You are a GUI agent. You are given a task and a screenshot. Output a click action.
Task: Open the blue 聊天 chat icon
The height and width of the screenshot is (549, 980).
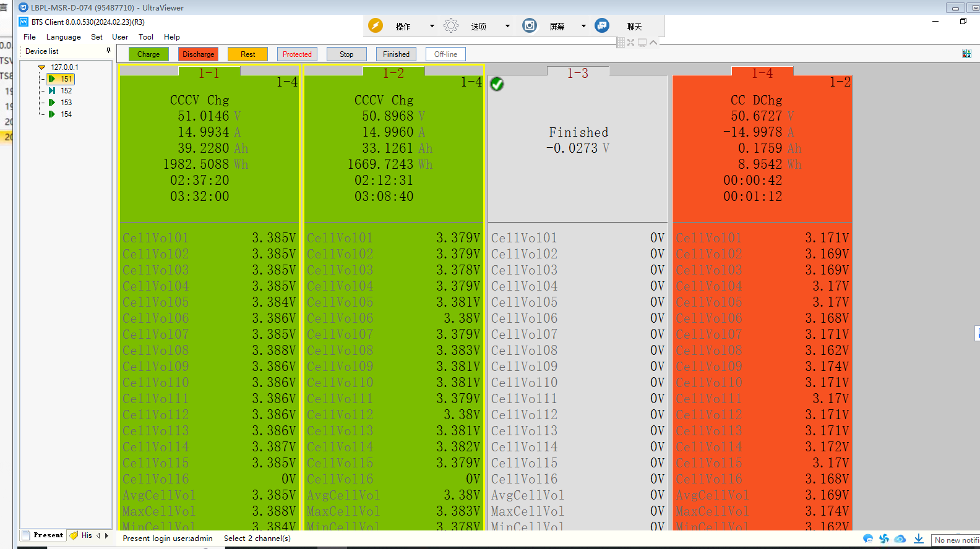point(602,25)
